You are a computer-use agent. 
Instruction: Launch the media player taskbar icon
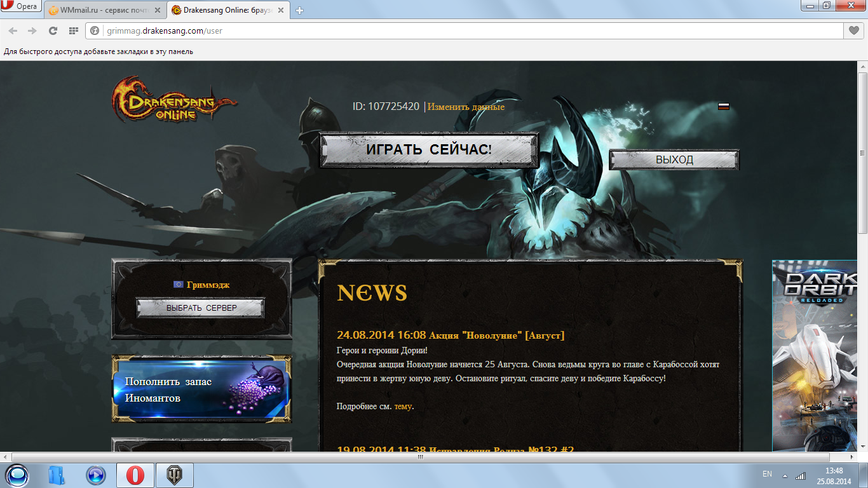[95, 475]
